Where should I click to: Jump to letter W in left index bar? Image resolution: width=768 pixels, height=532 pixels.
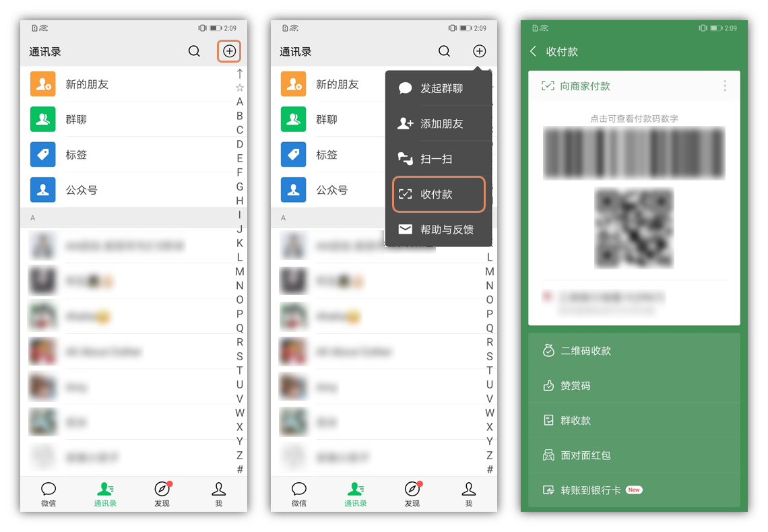(x=240, y=413)
